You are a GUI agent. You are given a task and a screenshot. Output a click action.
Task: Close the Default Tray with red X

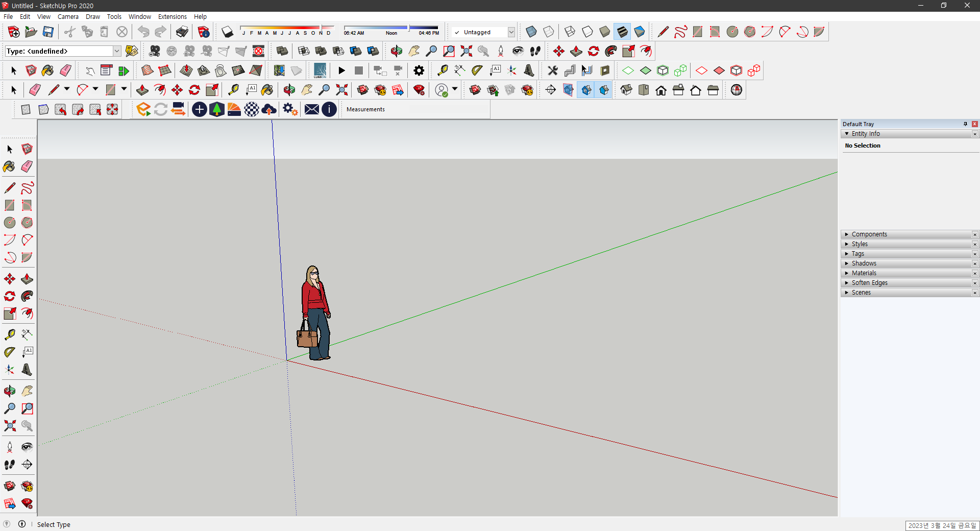tap(974, 124)
